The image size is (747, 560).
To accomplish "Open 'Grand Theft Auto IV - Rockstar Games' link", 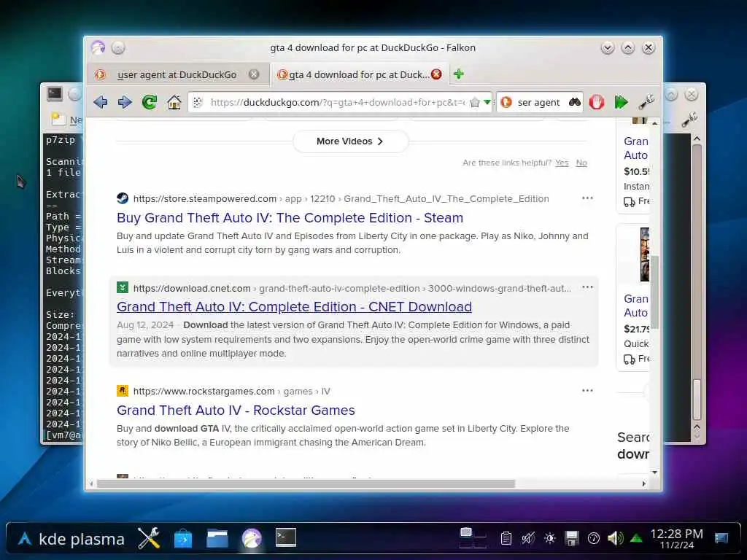I will pyautogui.click(x=236, y=410).
